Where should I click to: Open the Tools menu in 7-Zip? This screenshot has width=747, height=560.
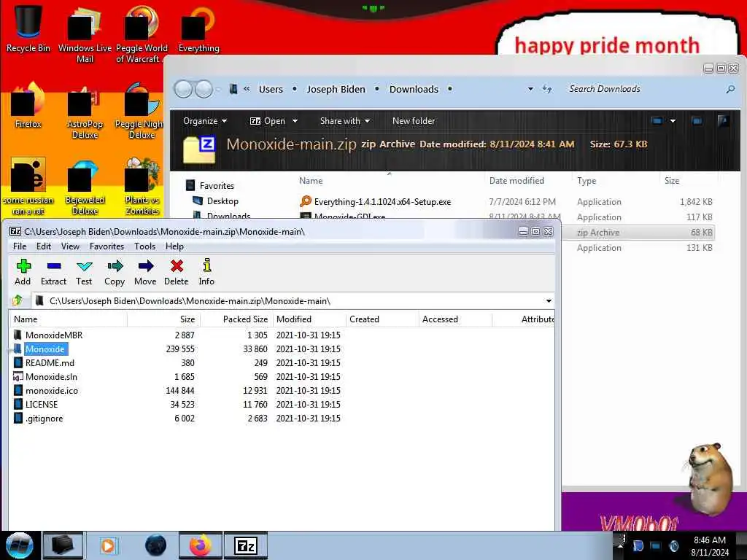144,246
